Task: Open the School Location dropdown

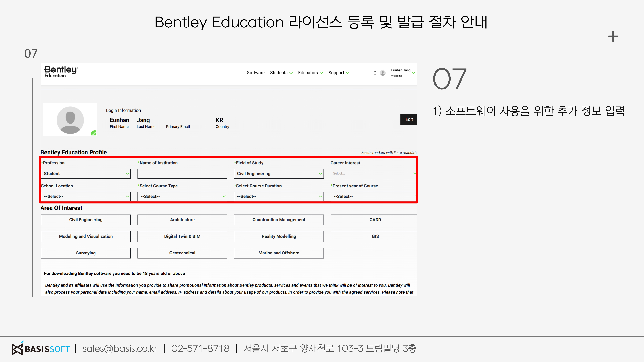Action: (x=86, y=196)
